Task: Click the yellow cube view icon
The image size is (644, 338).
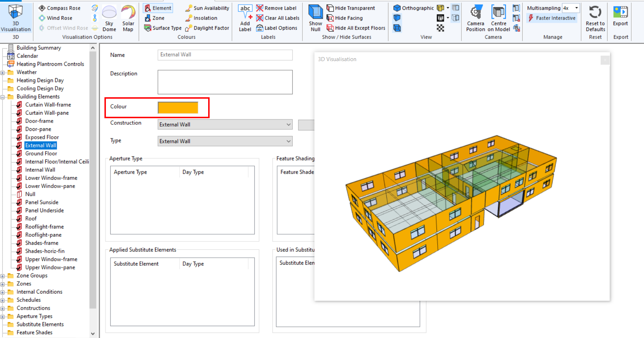Action: coord(440,8)
